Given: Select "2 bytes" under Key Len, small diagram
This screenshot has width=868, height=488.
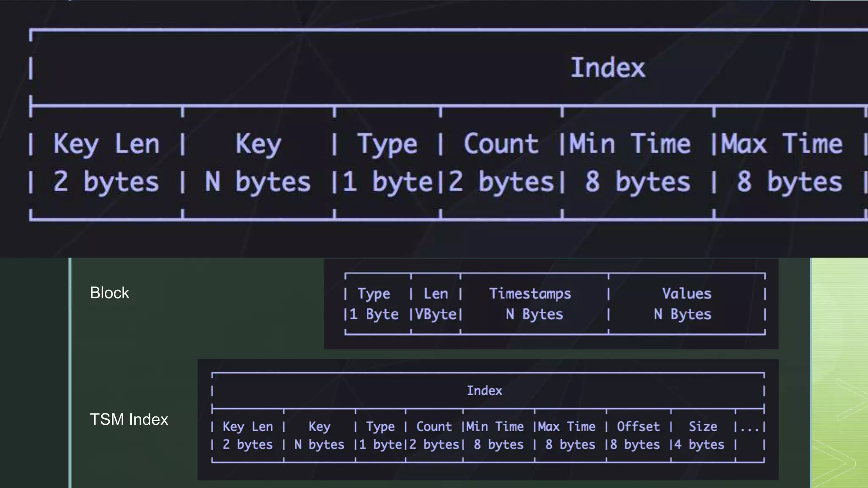Looking at the screenshot, I should point(248,444).
